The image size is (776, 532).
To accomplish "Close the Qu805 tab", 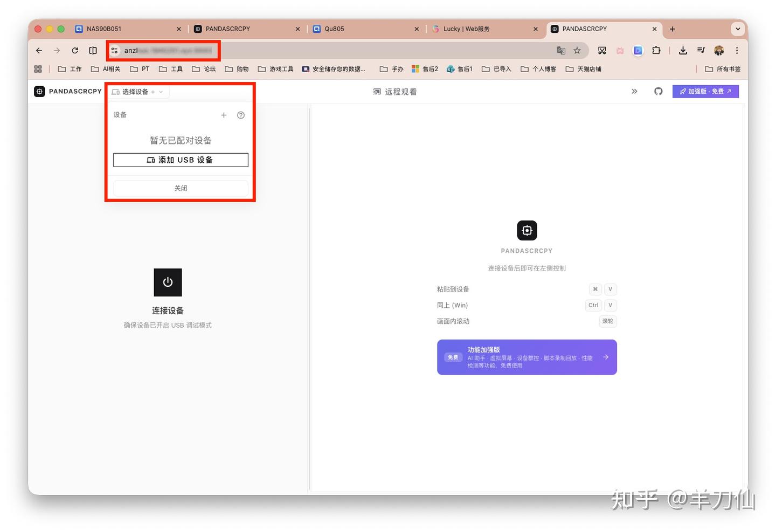I will tap(417, 29).
